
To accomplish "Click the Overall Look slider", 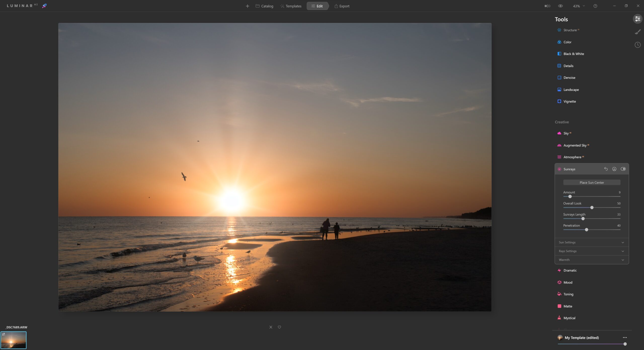I will 592,208.
